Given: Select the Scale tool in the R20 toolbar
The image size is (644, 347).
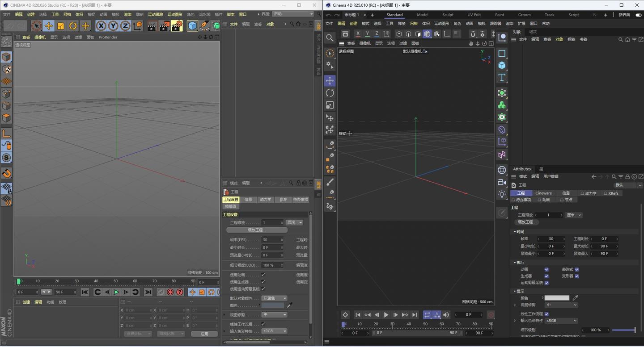Looking at the screenshot, I should point(60,25).
